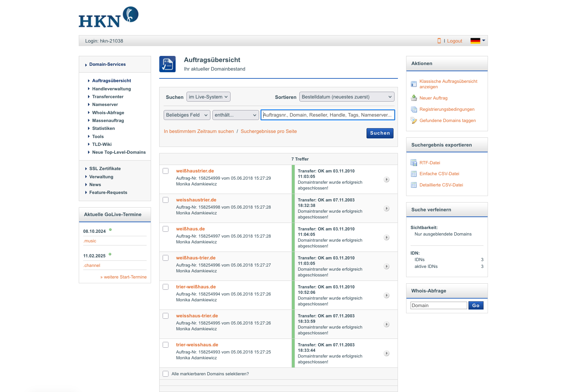Open the 'im Live-System' dropdown
The width and height of the screenshot is (565, 392).
(x=208, y=97)
